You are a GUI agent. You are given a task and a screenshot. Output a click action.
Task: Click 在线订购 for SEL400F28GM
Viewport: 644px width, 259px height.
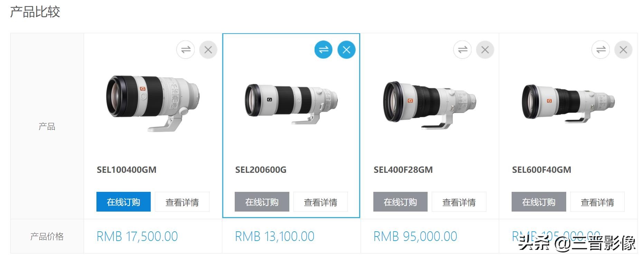coord(400,202)
